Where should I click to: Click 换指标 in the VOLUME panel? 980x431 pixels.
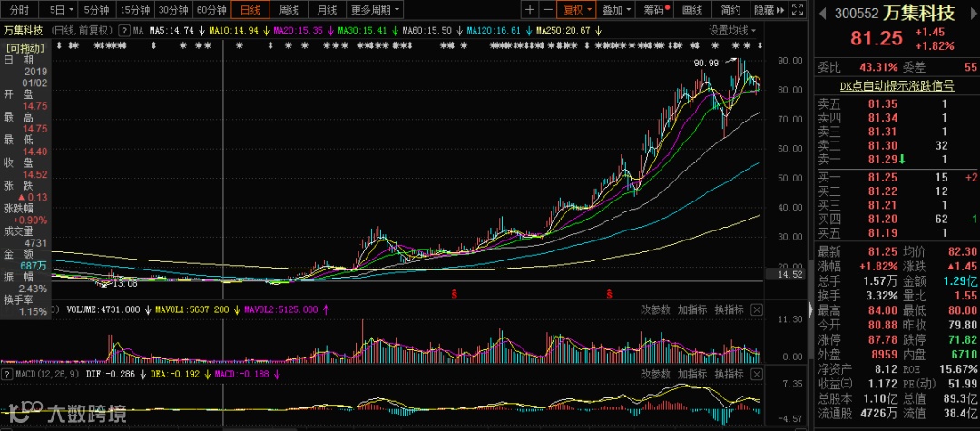[x=729, y=309]
